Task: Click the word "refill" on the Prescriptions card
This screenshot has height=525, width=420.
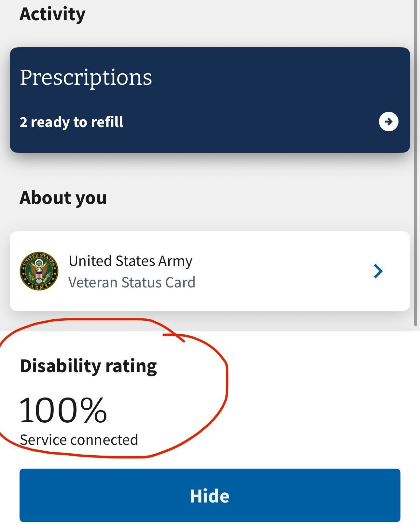Action: (x=107, y=122)
